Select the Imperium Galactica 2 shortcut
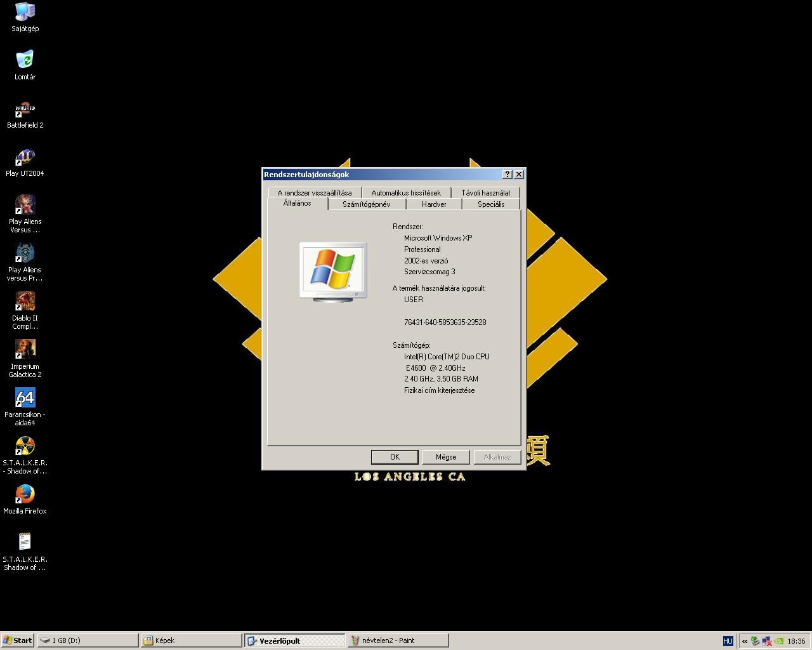The image size is (812, 650). (25, 358)
